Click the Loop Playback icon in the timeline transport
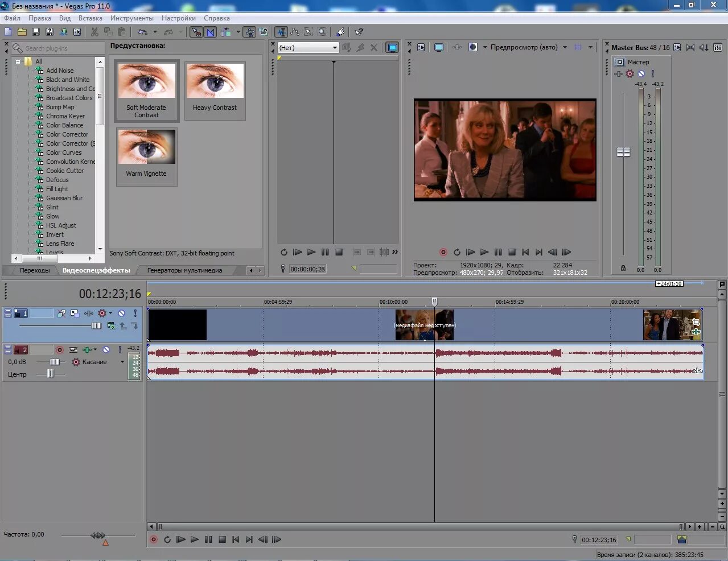 click(x=167, y=539)
